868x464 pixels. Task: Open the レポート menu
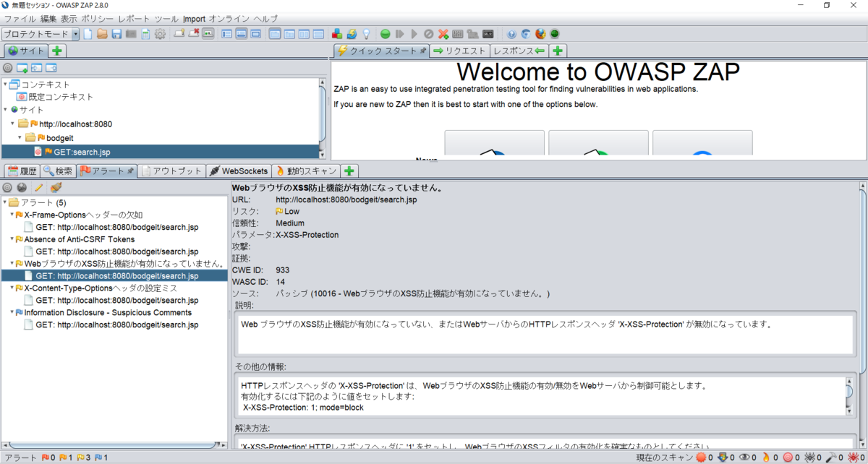[x=135, y=18]
